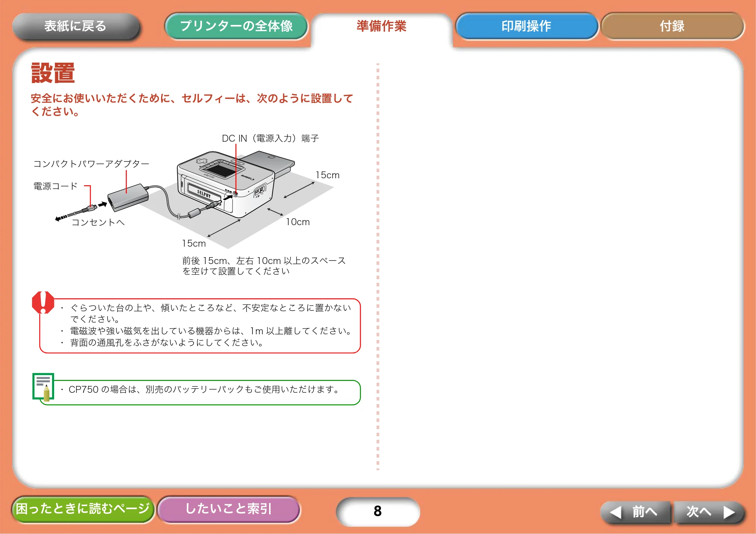756x534 pixels.
Task: Click the 10cm dimension label
Action: (298, 222)
